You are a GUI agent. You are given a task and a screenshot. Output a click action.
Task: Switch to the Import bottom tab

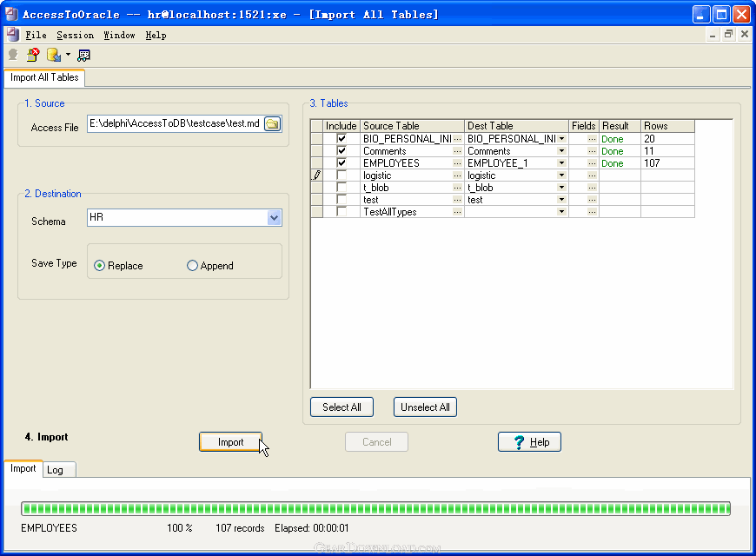tap(23, 469)
